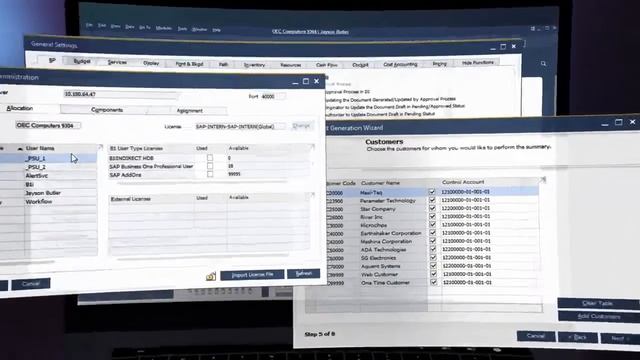Screen dimensions: 640x360
Task: Maximize the External License table via corner icon
Action: point(312,195)
